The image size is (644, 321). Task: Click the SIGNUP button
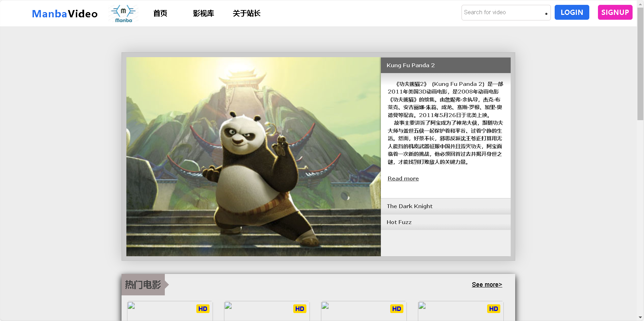[x=615, y=12]
